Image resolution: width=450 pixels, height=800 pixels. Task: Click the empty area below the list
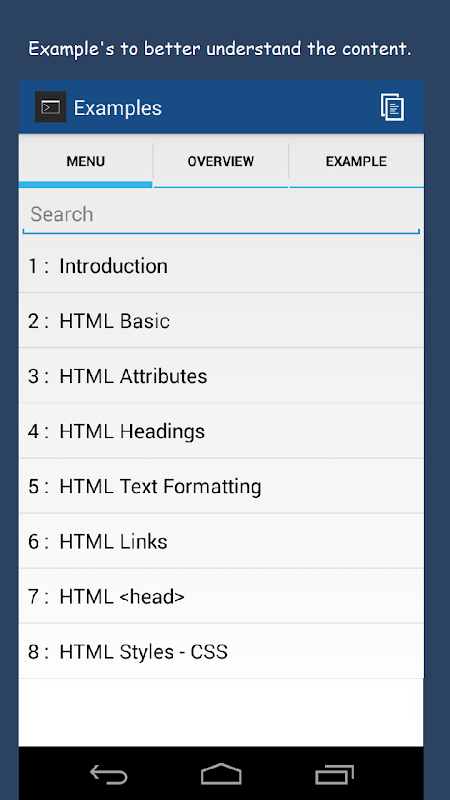(x=221, y=713)
